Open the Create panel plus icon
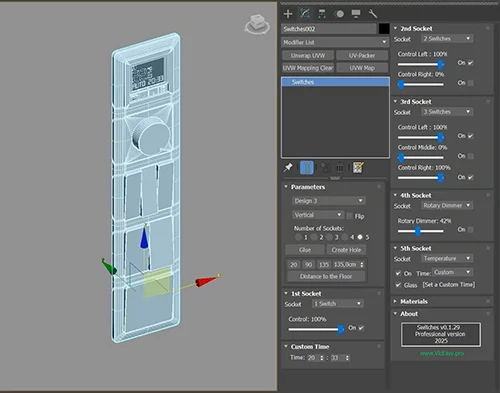 [x=288, y=14]
